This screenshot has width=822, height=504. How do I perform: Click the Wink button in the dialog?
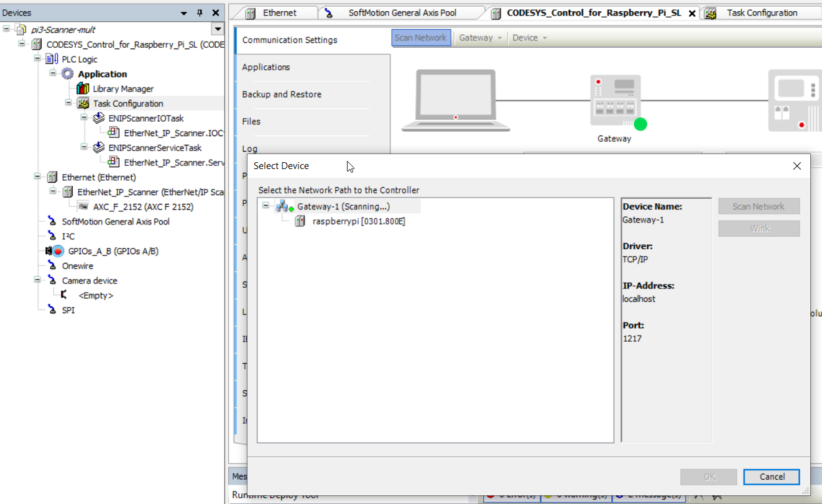coord(759,229)
